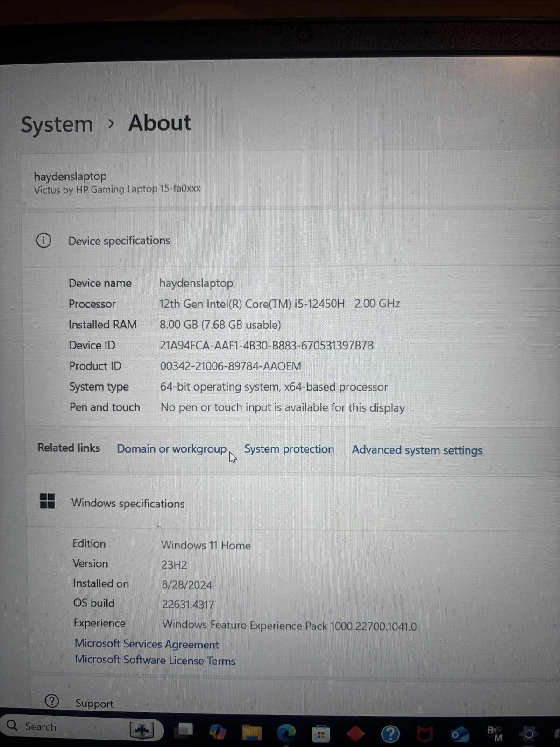Screen dimensions: 560x747
Task: Click the Processor value i5-12450H text
Action: click(x=279, y=304)
